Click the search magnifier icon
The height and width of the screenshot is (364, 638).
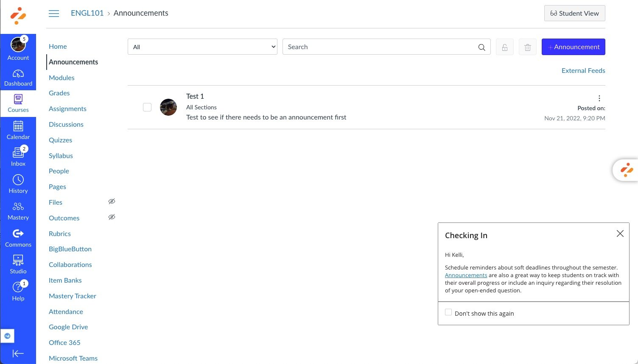[481, 47]
